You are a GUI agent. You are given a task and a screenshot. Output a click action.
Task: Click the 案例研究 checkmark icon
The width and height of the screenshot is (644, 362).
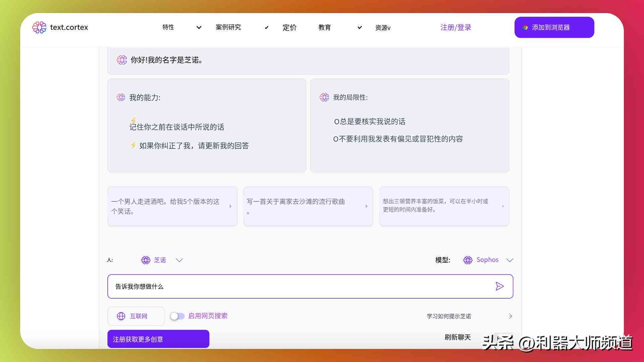click(266, 27)
